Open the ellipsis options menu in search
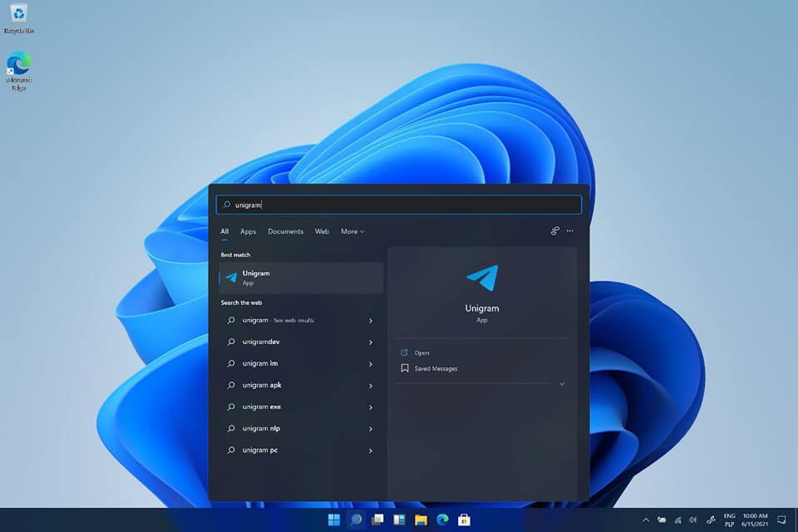 [570, 231]
